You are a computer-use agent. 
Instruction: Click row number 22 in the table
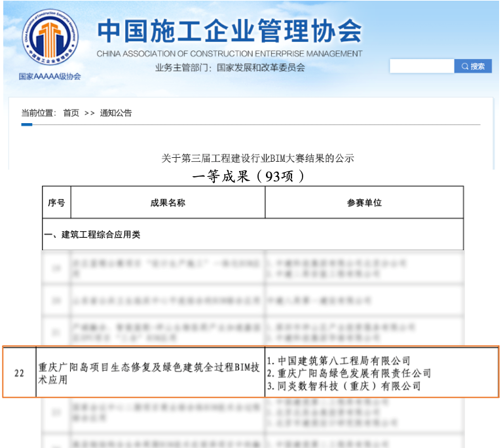(19, 373)
